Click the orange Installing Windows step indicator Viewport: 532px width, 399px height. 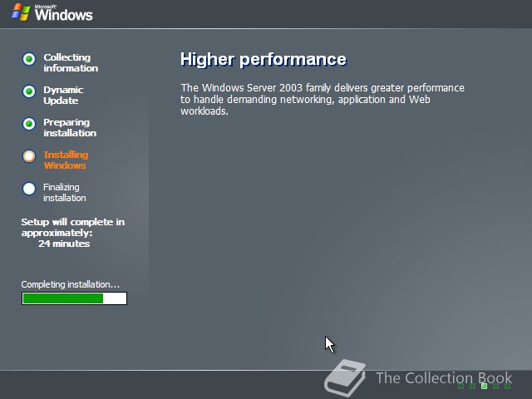[29, 156]
